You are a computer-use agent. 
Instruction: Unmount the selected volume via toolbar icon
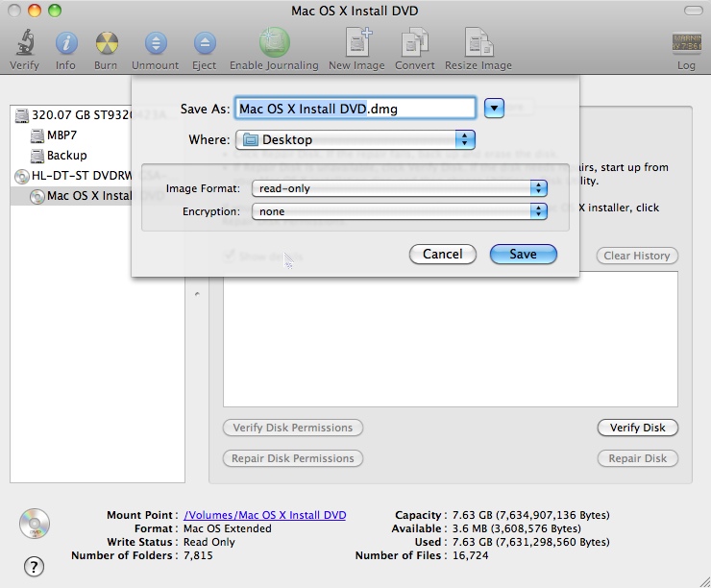tap(156, 43)
